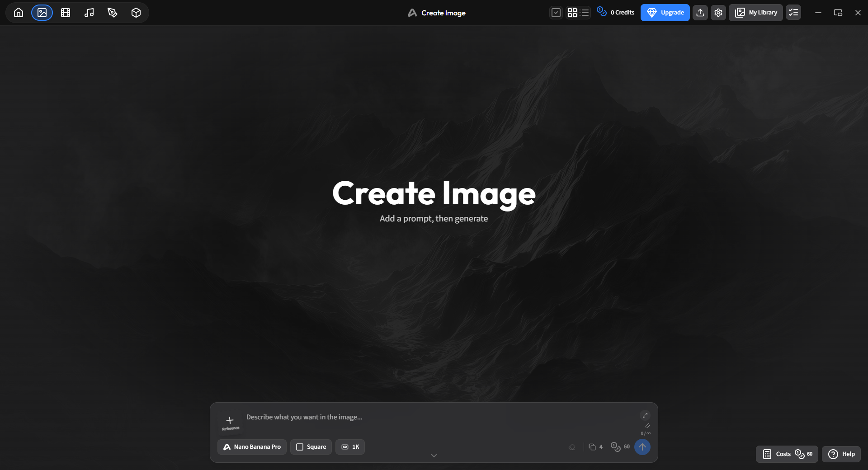Toggle the selection checkbox in top bar

556,13
